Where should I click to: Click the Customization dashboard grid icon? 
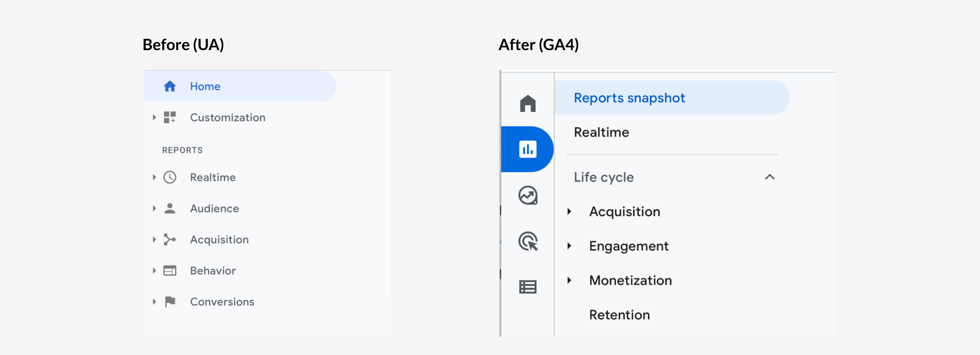(x=170, y=117)
